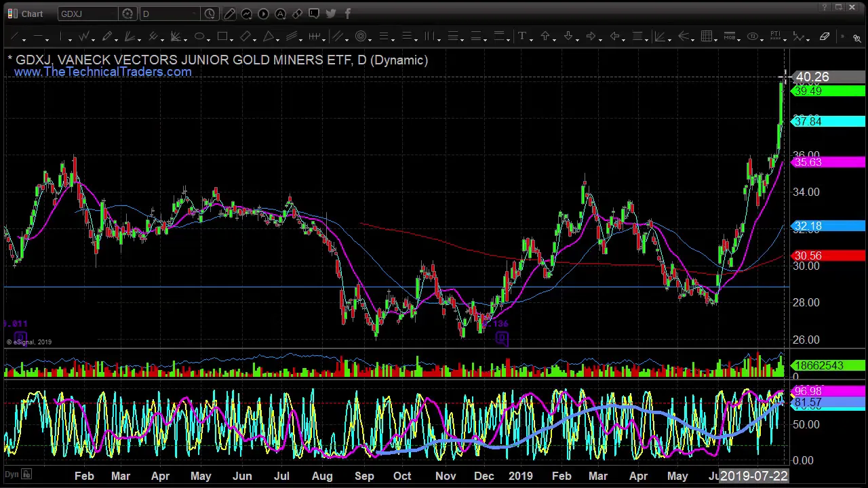868x488 pixels.
Task: Click the link windows icon
Action: 297,14
